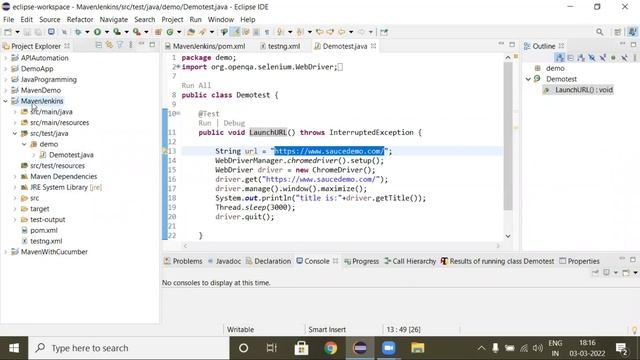Image resolution: width=640 pixels, height=360 pixels.
Task: Click the Pin Console icon
Action: [x=596, y=272]
